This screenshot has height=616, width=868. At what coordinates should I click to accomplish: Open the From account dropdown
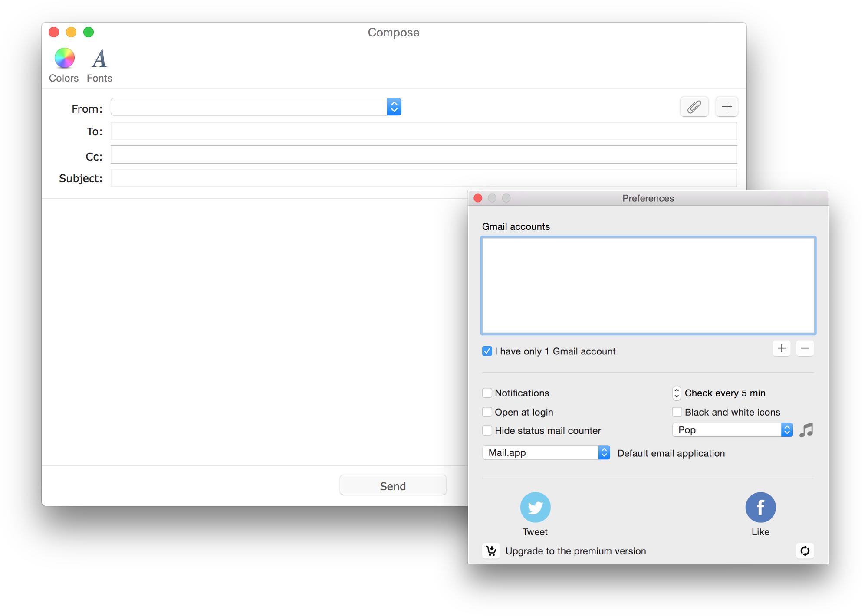point(394,107)
